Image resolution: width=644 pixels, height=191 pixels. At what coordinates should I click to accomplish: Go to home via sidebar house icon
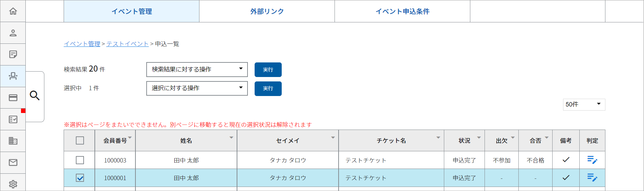13,11
